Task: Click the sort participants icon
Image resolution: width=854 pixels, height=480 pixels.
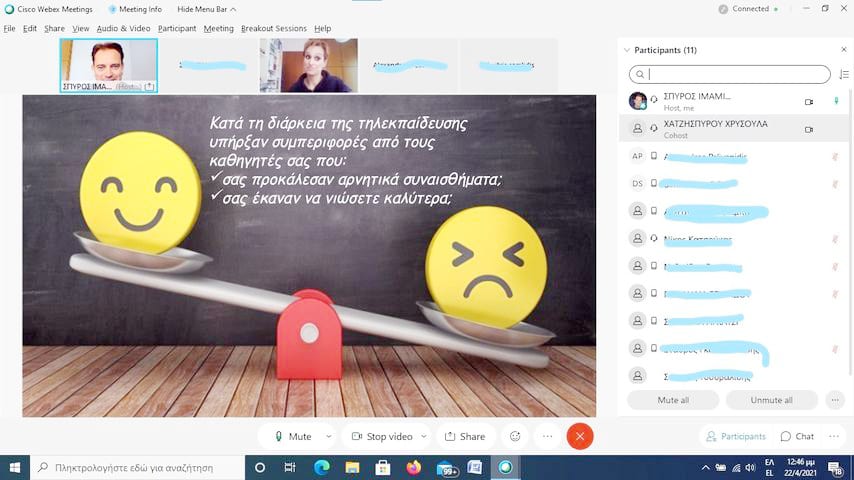Action: [844, 74]
